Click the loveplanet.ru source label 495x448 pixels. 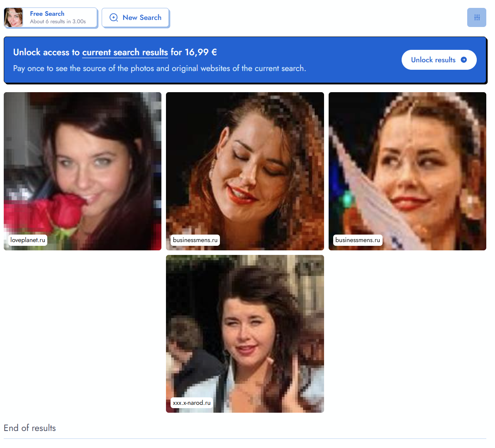pos(28,240)
